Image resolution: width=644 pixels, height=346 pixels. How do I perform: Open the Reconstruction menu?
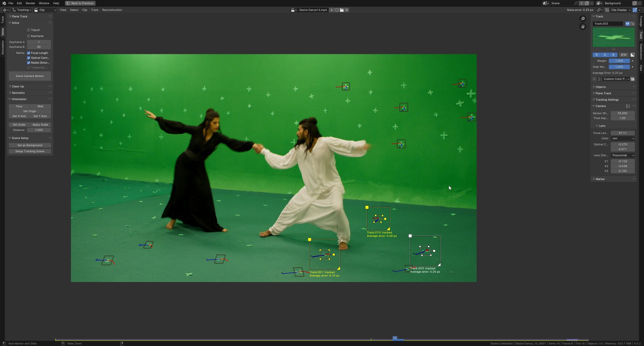tap(112, 10)
